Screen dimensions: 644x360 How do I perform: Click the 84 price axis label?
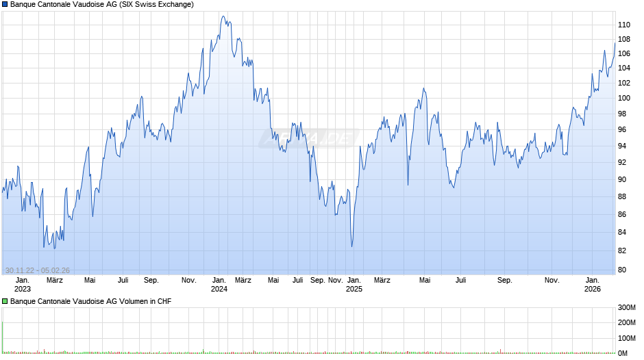click(622, 232)
